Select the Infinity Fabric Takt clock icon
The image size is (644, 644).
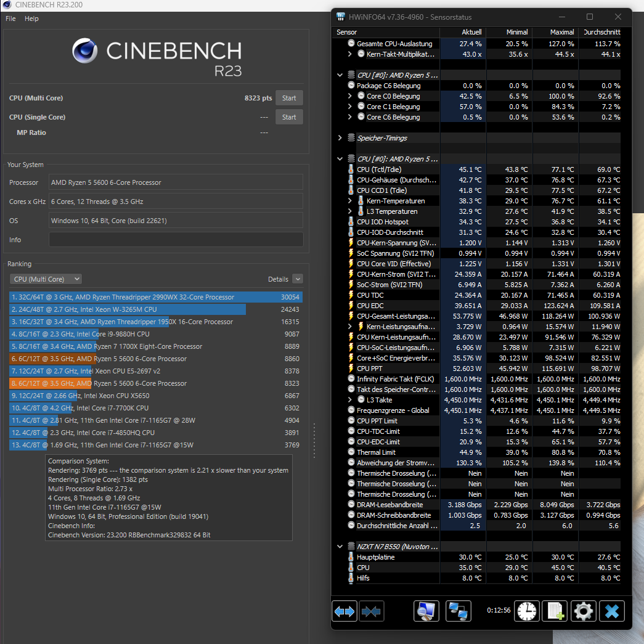coord(351,378)
